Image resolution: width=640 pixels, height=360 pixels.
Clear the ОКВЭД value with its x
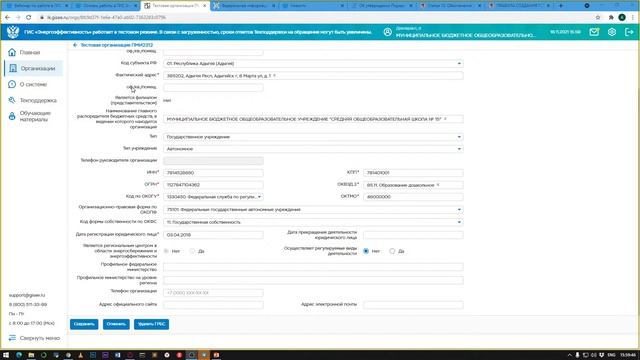(x=438, y=185)
